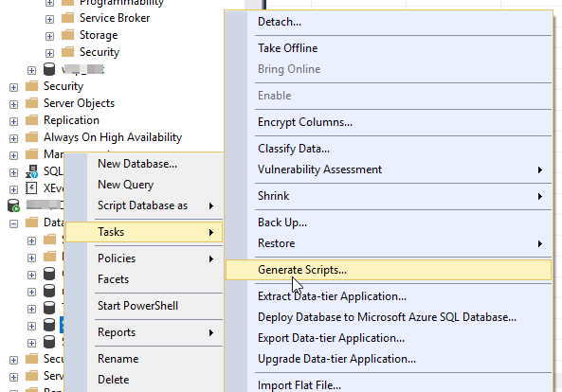562x392 pixels.
Task: Click the Server Objects folder icon
Action: click(x=31, y=103)
